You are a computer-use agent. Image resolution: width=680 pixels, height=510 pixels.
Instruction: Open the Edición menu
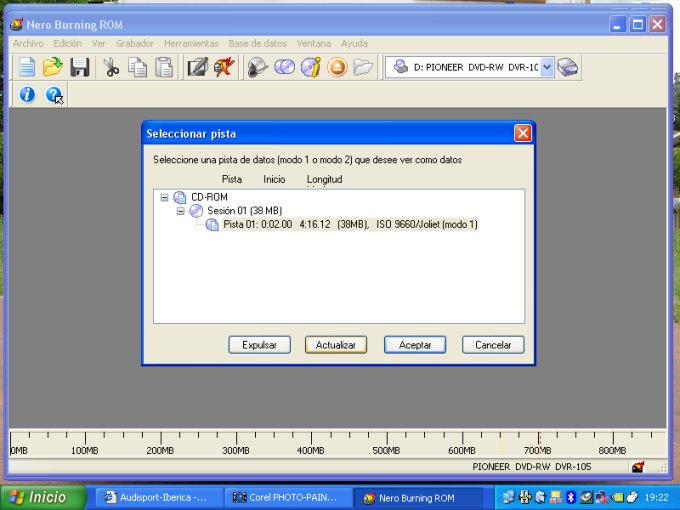tap(68, 43)
